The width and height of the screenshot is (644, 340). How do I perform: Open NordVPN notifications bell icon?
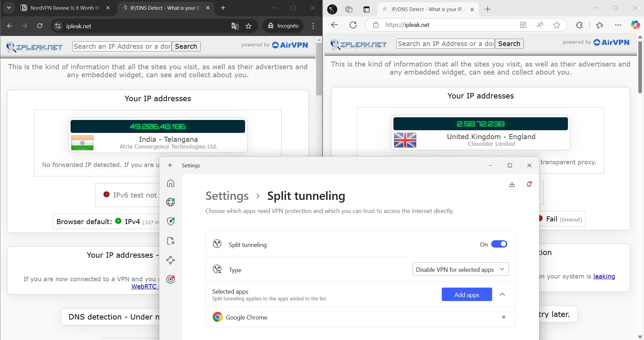pos(529,184)
